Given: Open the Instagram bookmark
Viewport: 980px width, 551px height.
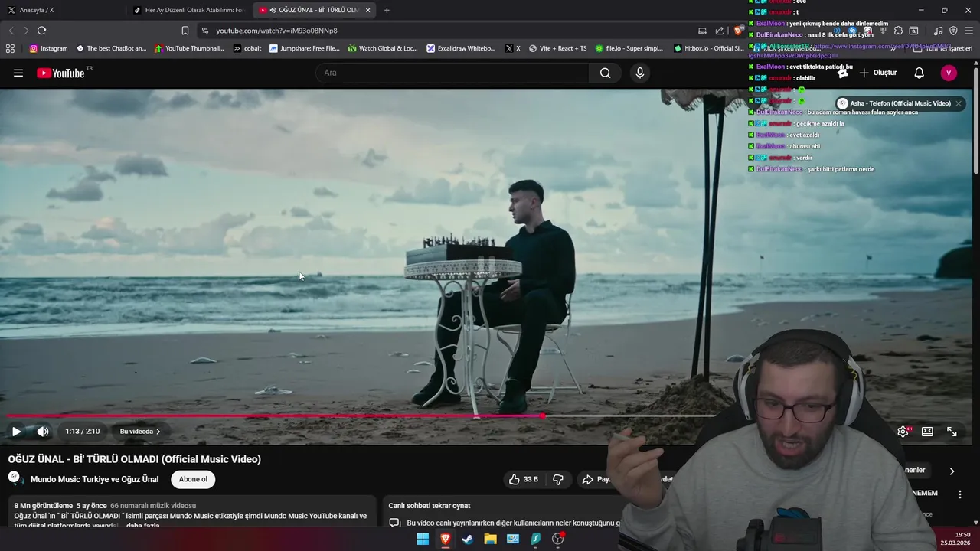Looking at the screenshot, I should pos(48,48).
